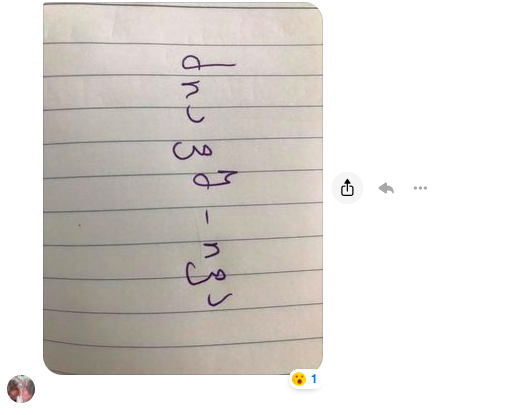Forward this photo using the upload-arrow button

tap(347, 188)
